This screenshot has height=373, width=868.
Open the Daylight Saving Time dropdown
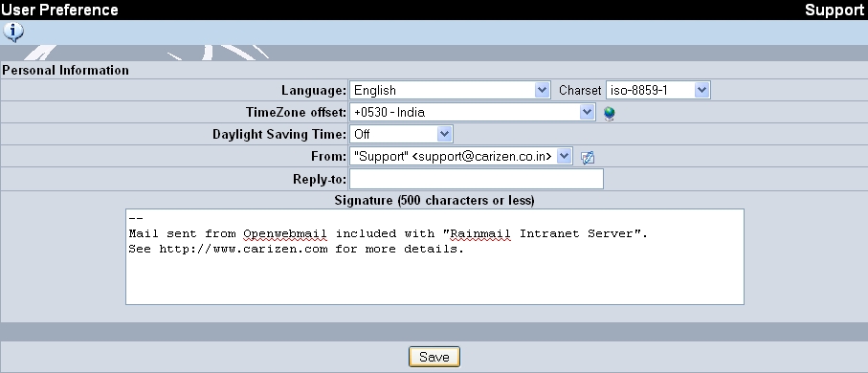click(x=401, y=134)
